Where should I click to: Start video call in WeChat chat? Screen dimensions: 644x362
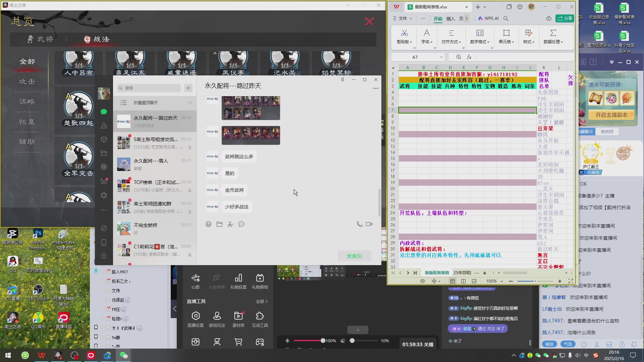click(369, 224)
